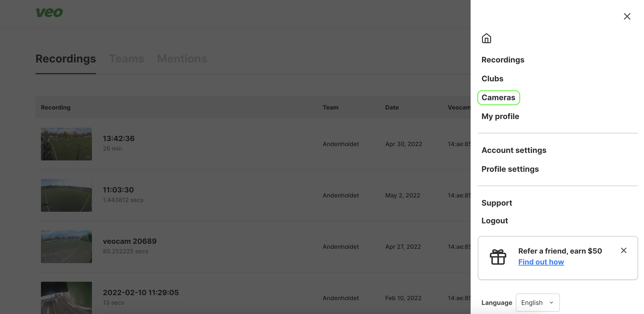This screenshot has height=314, width=644.
Task: Select the Recordings tab
Action: pos(66,59)
